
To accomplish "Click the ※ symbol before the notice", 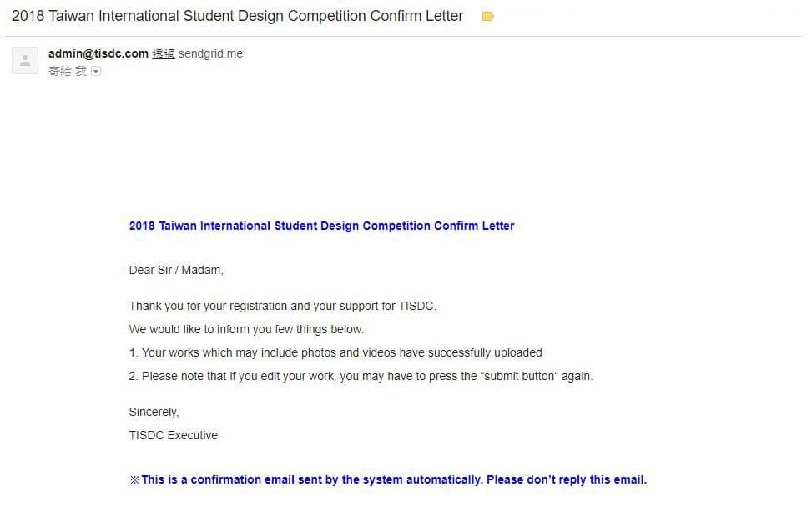I will (134, 479).
